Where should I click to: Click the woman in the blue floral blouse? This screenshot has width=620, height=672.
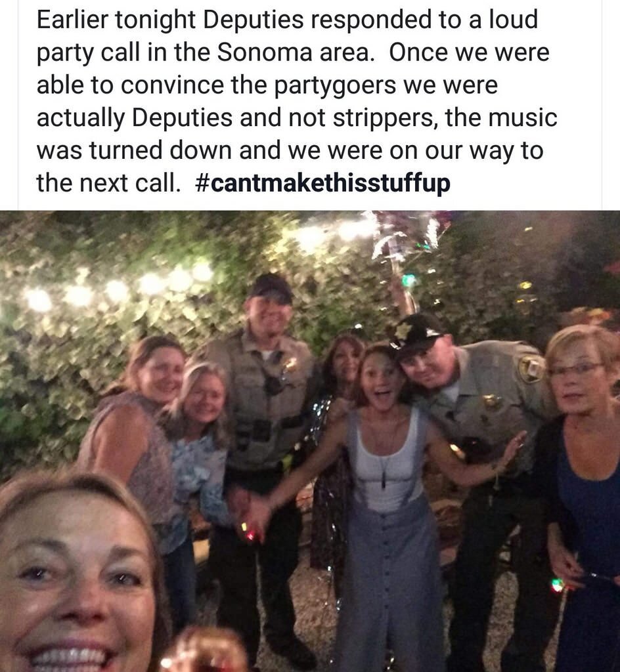(x=200, y=463)
